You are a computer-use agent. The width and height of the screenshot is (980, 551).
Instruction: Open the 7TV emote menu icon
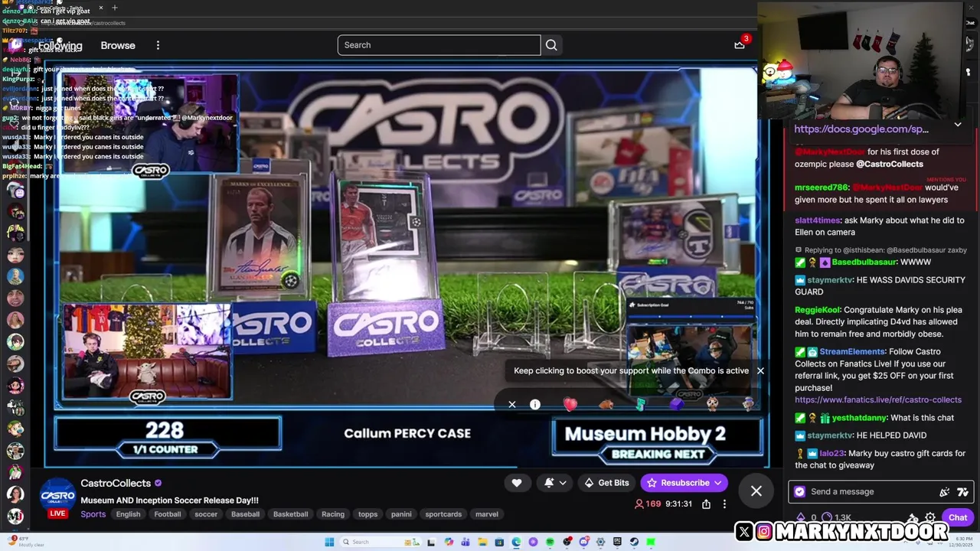click(x=962, y=492)
